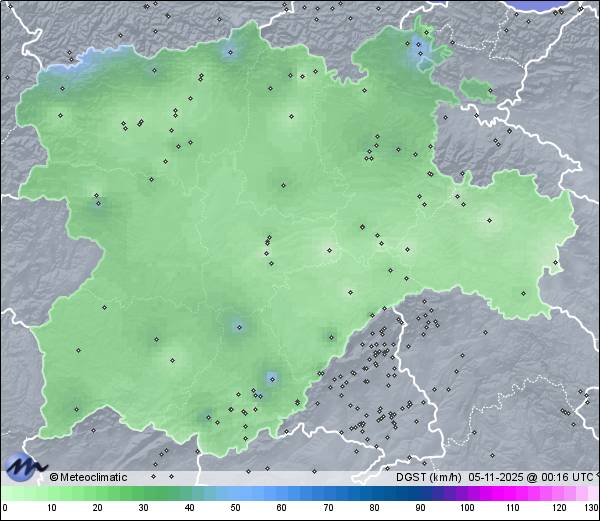Select the 70 km/h blue scale segment
Viewport: 600px width, 521px height.
pyautogui.click(x=327, y=493)
